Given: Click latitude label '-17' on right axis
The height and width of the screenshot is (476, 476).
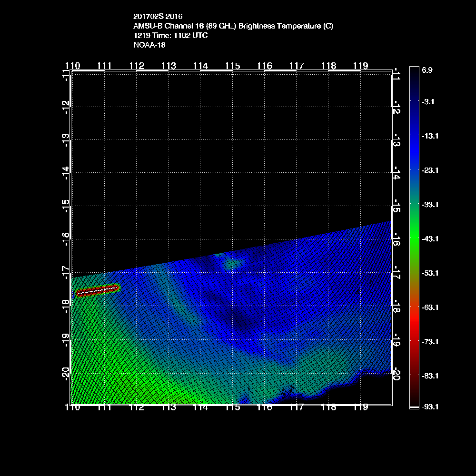Looking at the screenshot, I should click(397, 272).
